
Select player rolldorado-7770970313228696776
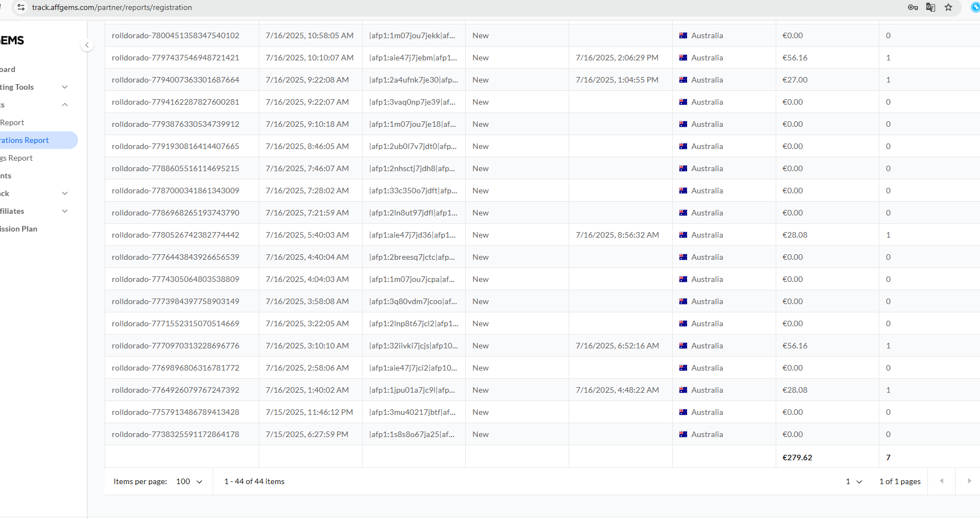(x=176, y=346)
